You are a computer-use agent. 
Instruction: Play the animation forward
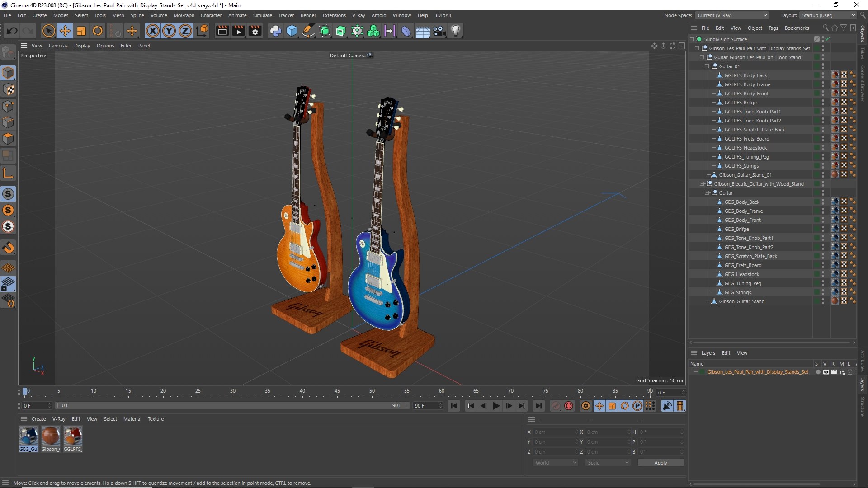pyautogui.click(x=496, y=406)
